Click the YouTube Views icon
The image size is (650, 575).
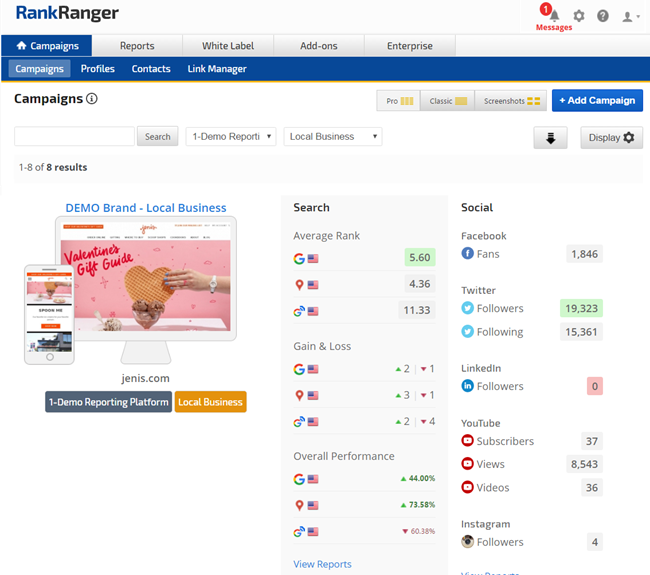click(467, 463)
